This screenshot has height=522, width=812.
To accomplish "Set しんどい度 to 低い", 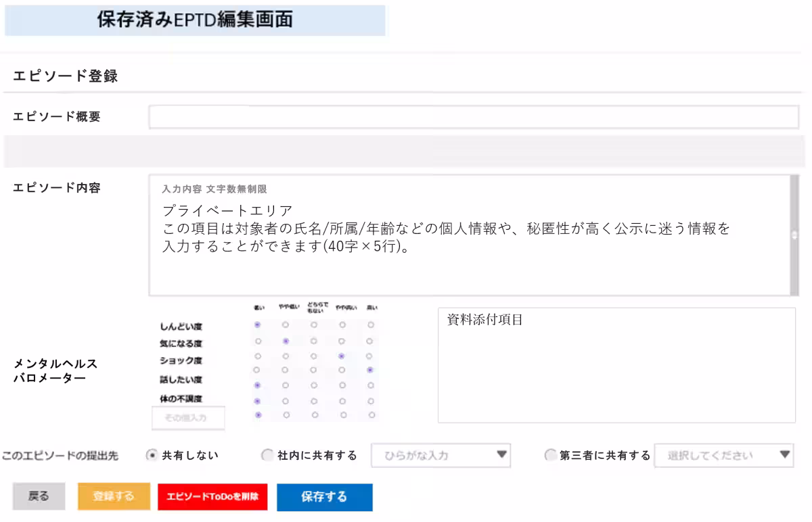I will [257, 325].
